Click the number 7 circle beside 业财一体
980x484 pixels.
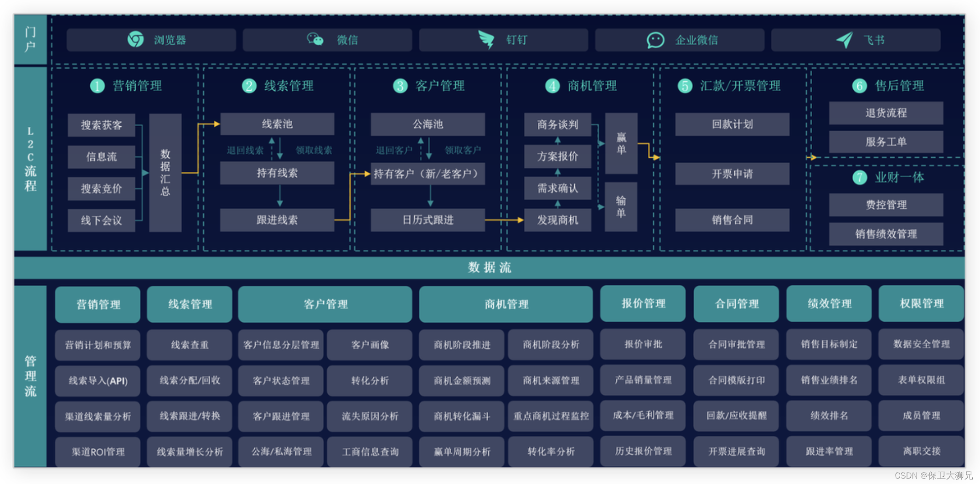[859, 177]
